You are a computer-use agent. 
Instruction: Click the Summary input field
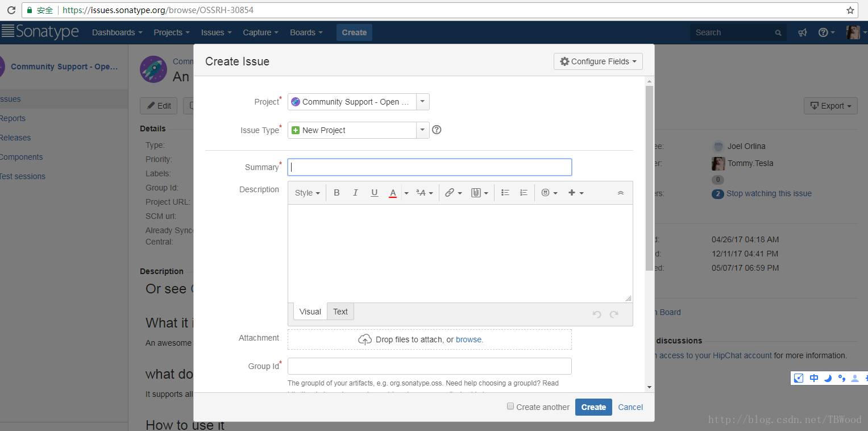[430, 167]
